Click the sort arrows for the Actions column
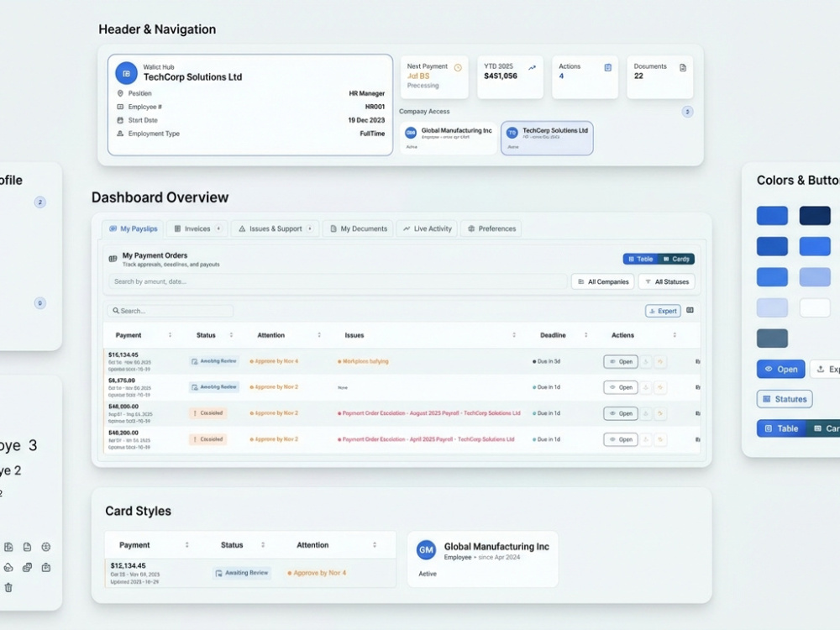Screen dimensions: 840x630 (x=675, y=335)
